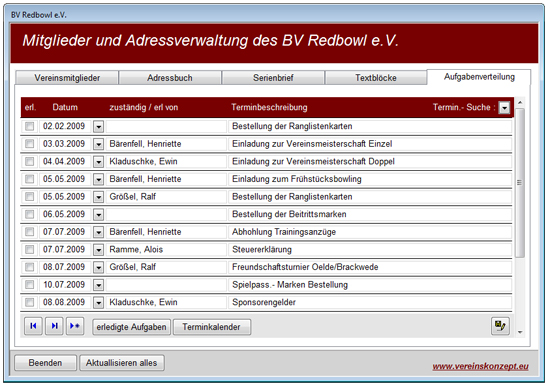
Task: Show erledigte Aufgaben
Action: click(132, 327)
